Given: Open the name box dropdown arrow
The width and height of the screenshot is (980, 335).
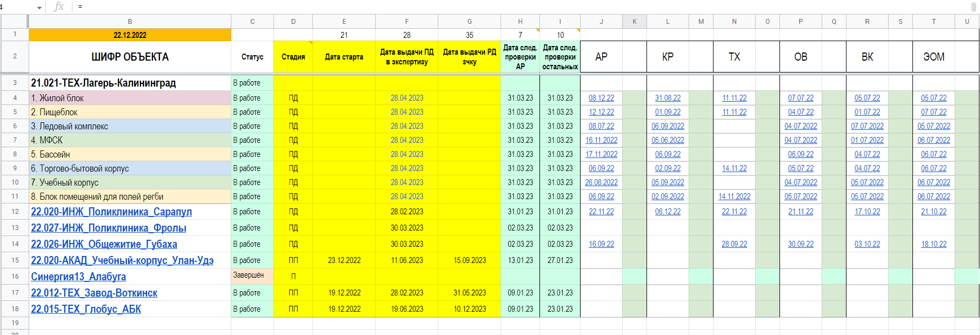Looking at the screenshot, I should pos(39,8).
